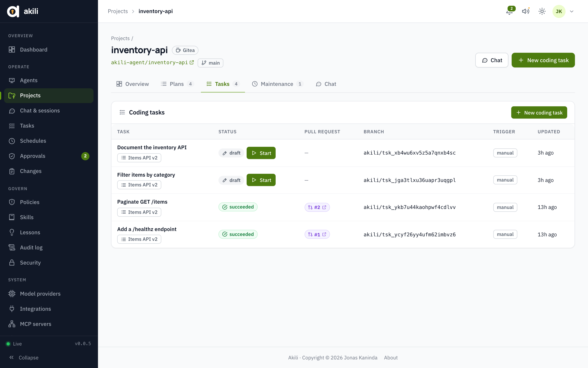The width and height of the screenshot is (588, 368).
Task: Open the user menu chevron
Action: click(x=572, y=11)
